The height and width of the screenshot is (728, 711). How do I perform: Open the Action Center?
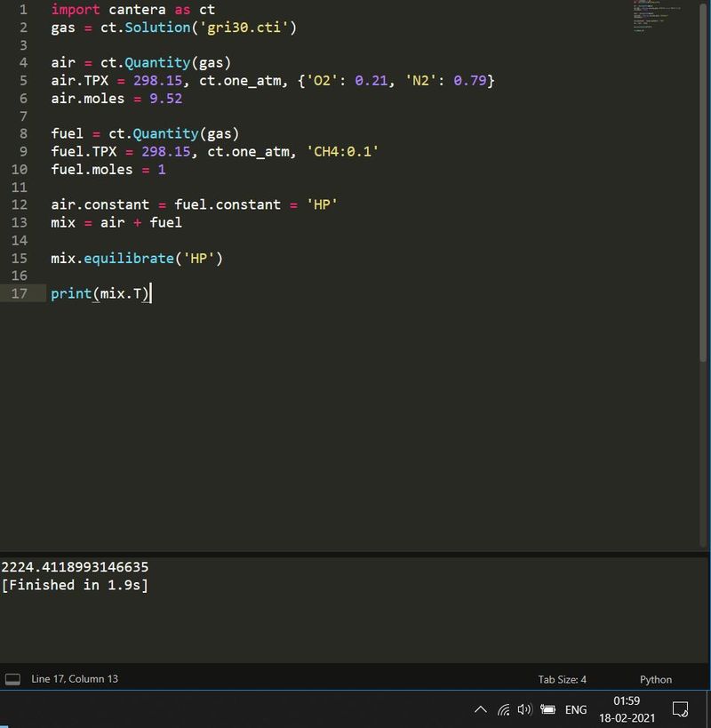(680, 709)
